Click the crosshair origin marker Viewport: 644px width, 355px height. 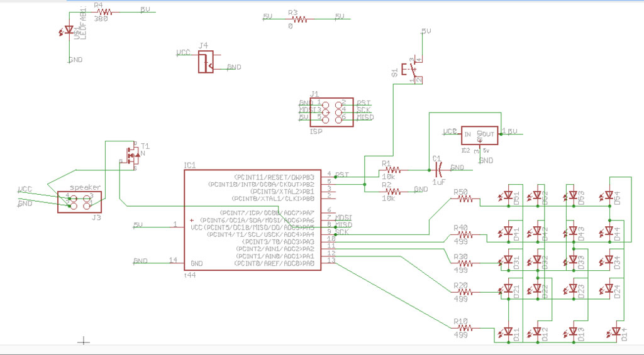pyautogui.click(x=84, y=341)
